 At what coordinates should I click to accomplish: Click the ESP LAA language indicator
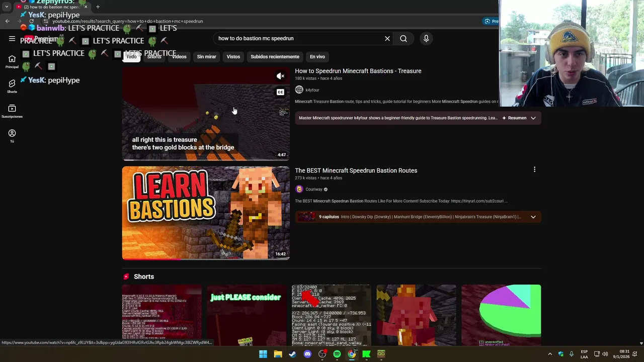click(584, 354)
